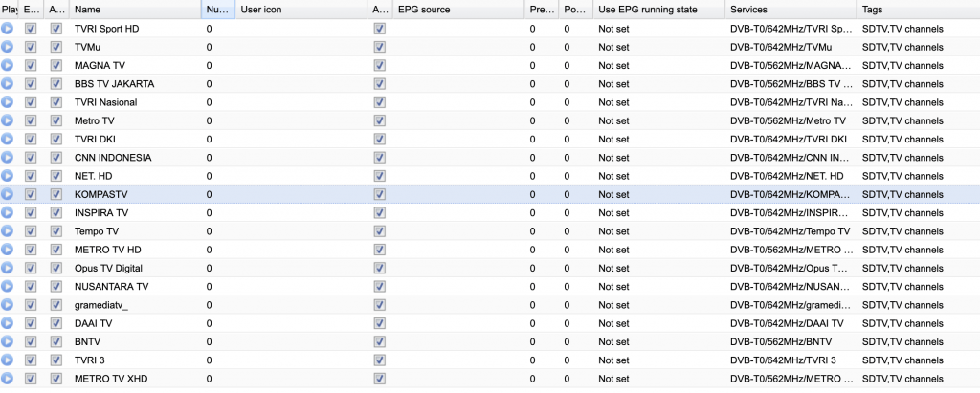The width and height of the screenshot is (980, 393).
Task: Toggle checkbox before EPG source for NET. HD
Action: 380,176
